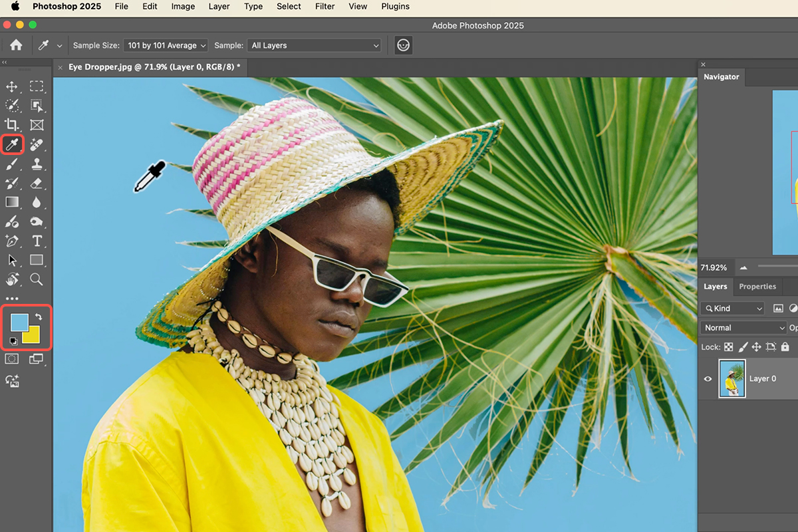Click the Layer 0 thumbnail

pyautogui.click(x=731, y=378)
